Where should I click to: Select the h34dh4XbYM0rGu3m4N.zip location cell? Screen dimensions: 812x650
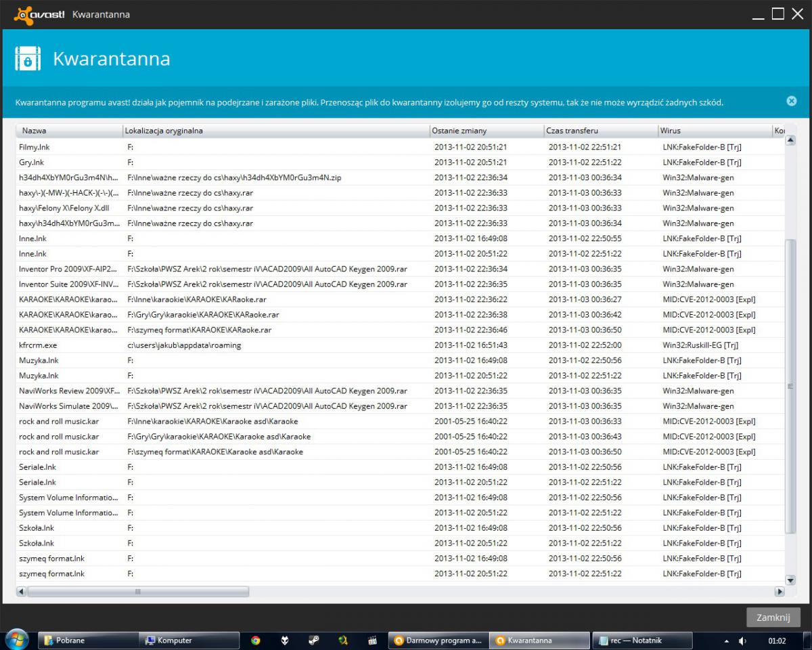(x=234, y=177)
